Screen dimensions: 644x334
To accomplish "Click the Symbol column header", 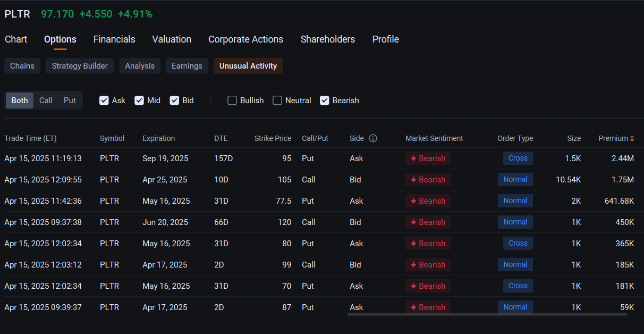I will (112, 138).
